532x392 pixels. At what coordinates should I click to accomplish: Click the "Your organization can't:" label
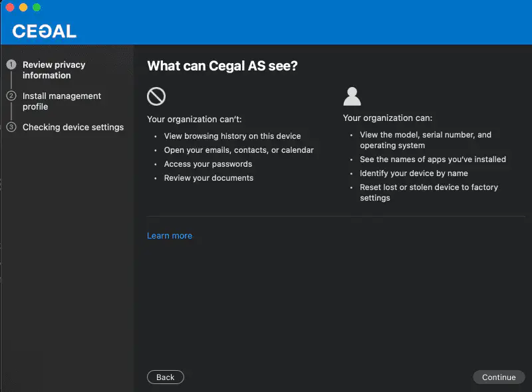coord(194,120)
